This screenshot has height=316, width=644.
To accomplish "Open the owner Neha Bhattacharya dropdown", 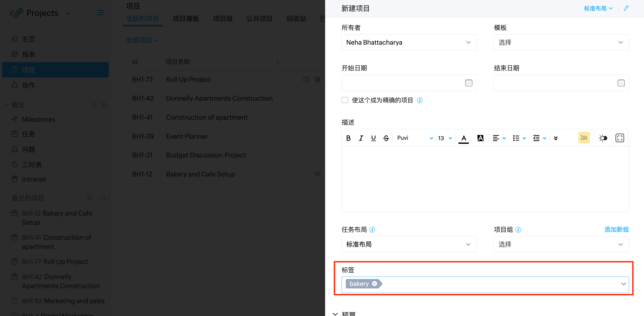I will (409, 43).
